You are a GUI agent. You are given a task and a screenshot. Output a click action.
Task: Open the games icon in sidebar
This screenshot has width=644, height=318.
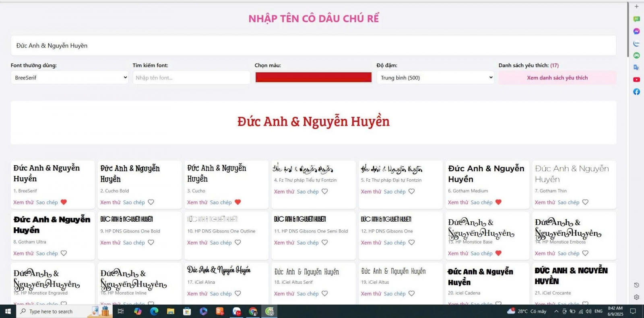[x=636, y=55]
